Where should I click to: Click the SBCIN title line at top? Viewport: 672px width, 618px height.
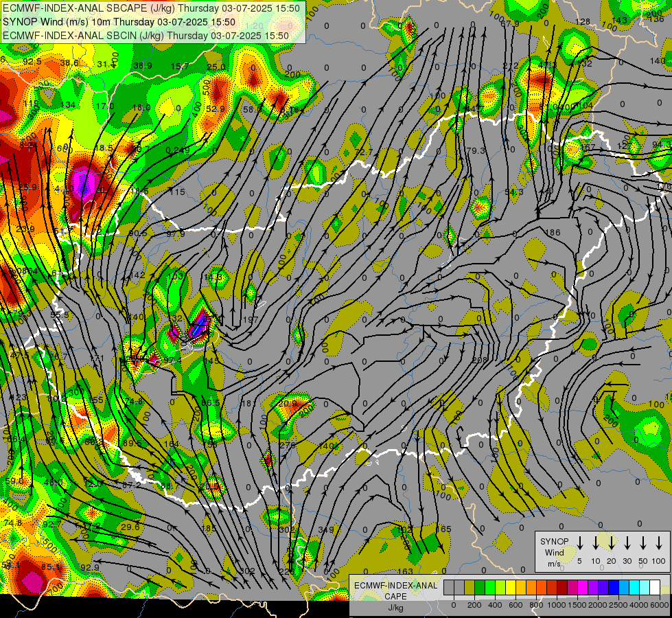tap(146, 36)
